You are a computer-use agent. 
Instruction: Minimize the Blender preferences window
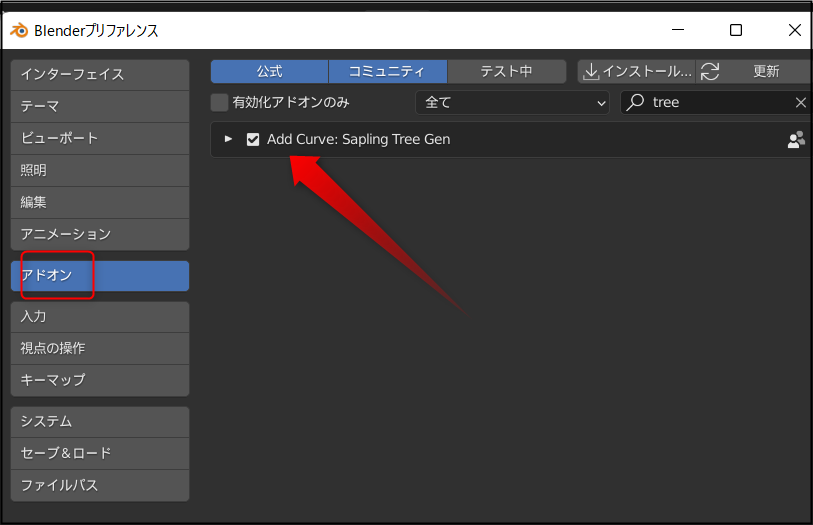click(x=678, y=30)
